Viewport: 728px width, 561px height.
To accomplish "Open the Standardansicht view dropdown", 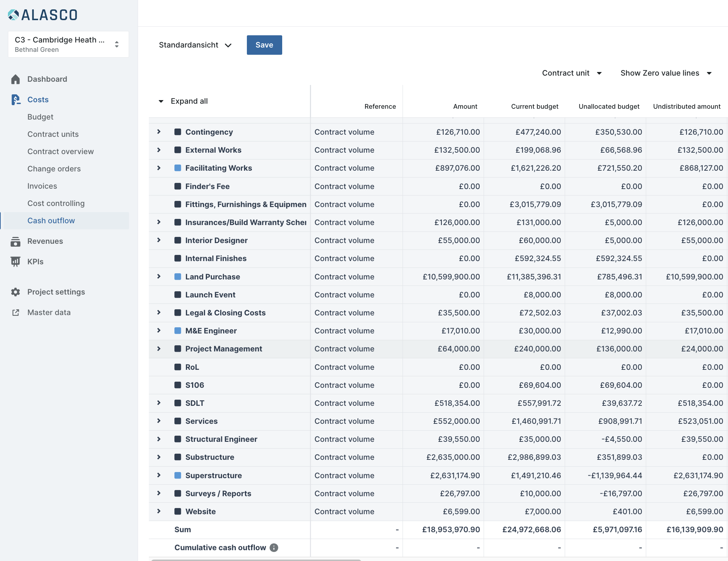I will pos(195,45).
